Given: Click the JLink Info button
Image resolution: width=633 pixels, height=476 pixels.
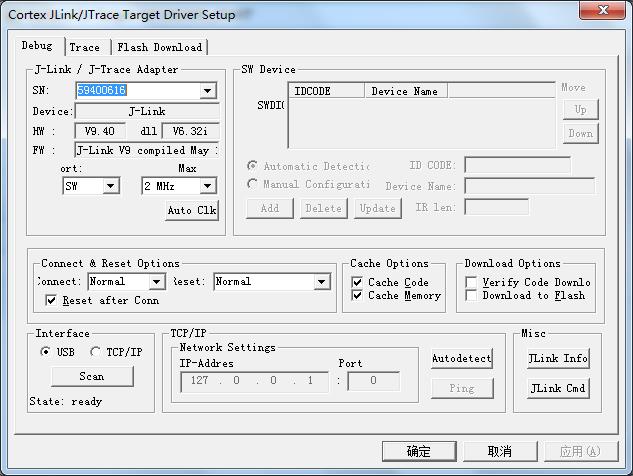Looking at the screenshot, I should [x=558, y=358].
